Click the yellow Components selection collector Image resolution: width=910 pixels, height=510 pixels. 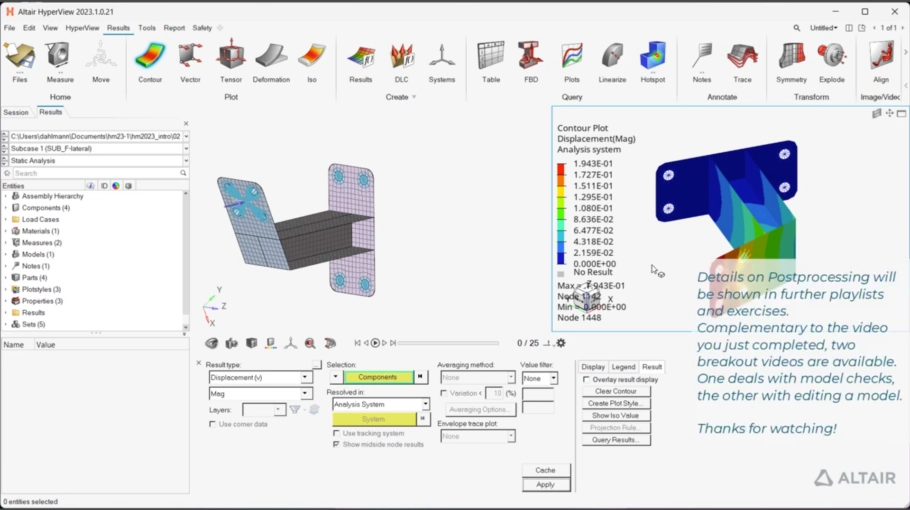pyautogui.click(x=378, y=377)
